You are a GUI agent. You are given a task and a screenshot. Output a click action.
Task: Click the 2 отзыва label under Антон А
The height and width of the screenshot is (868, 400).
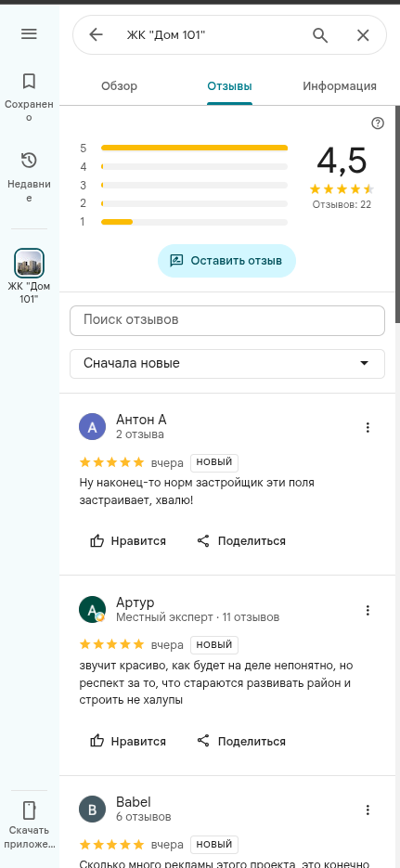pyautogui.click(x=140, y=434)
